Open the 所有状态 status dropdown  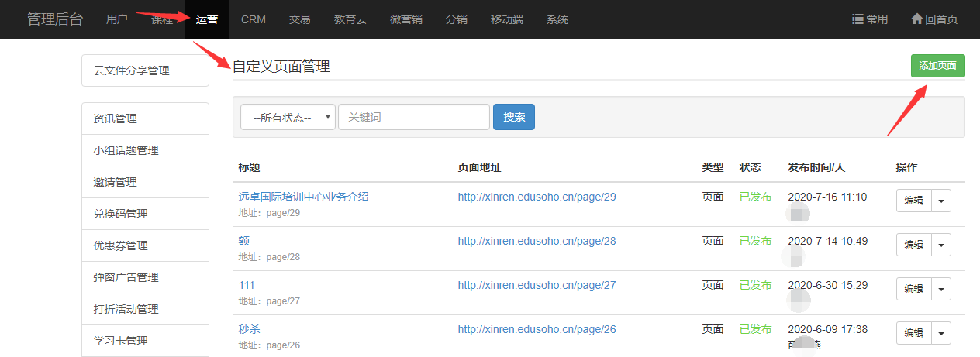[288, 118]
